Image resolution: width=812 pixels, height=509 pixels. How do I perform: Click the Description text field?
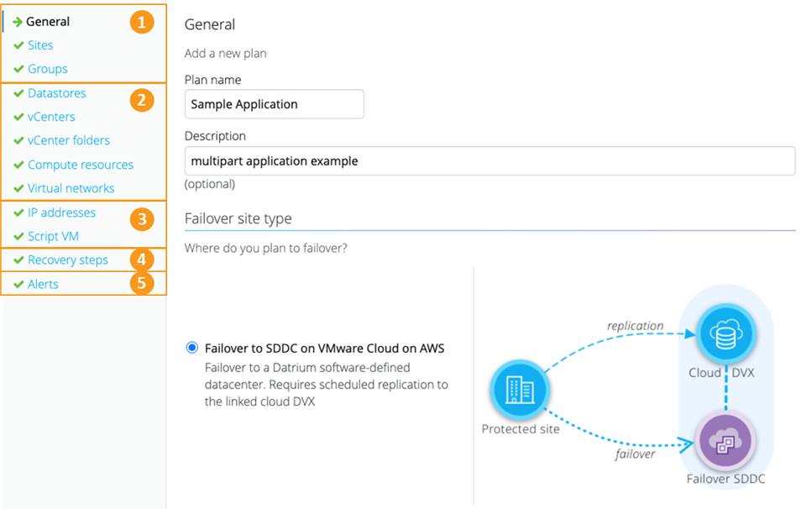[x=489, y=161]
